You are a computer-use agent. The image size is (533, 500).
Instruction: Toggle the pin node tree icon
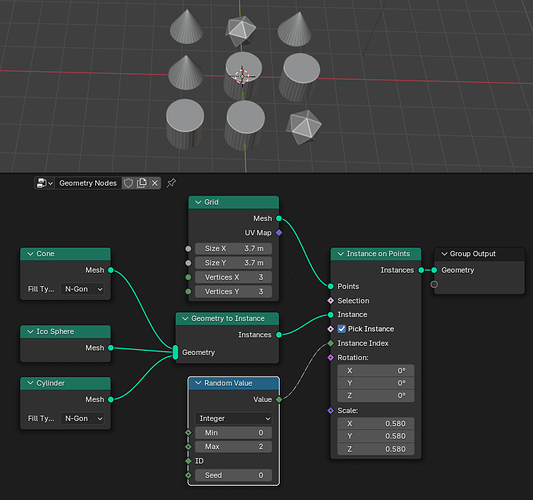tap(171, 183)
